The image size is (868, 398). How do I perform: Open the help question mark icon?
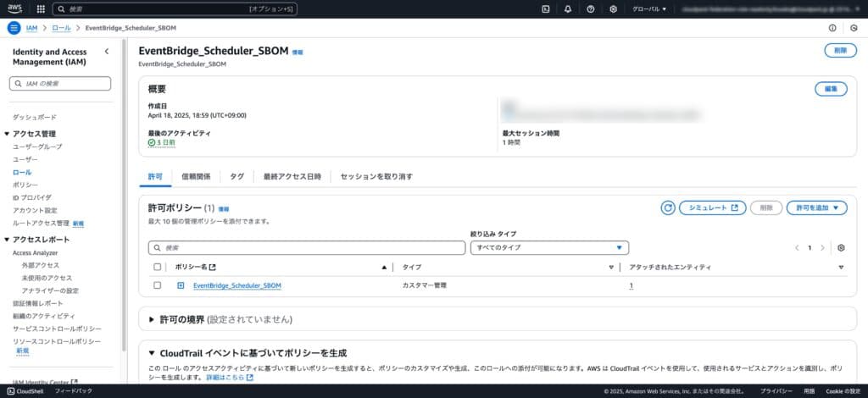coord(591,8)
